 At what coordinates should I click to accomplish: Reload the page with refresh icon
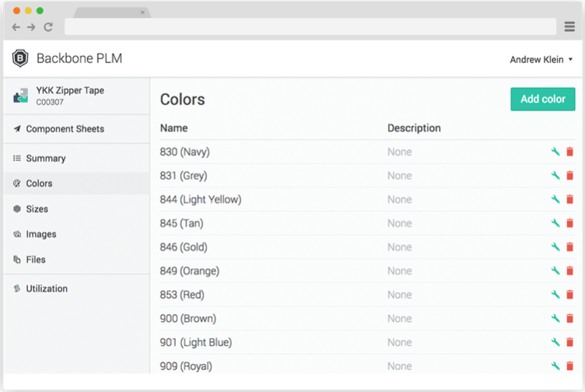click(48, 27)
